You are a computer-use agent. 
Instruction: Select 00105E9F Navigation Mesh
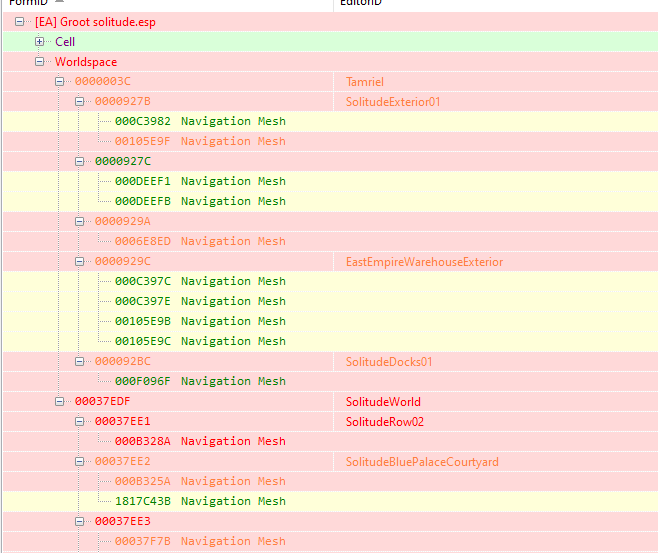tap(200, 141)
